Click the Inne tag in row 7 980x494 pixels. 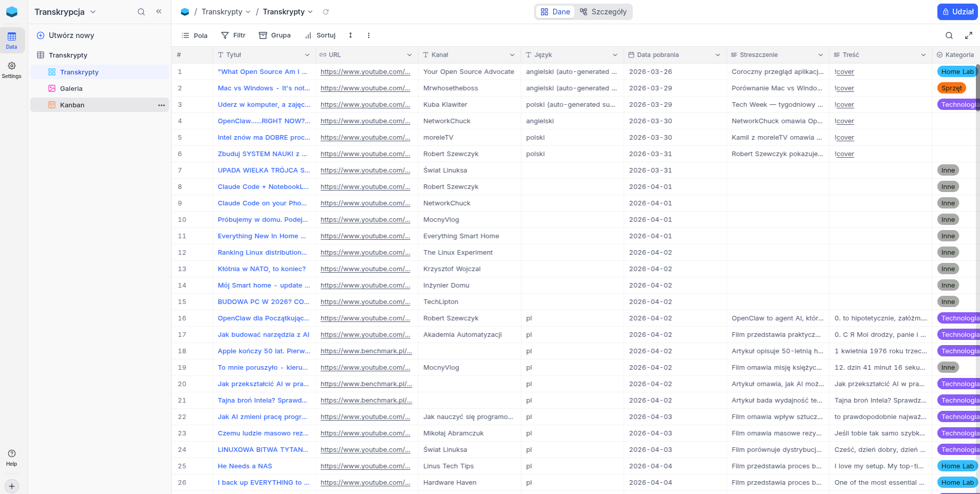(x=948, y=170)
